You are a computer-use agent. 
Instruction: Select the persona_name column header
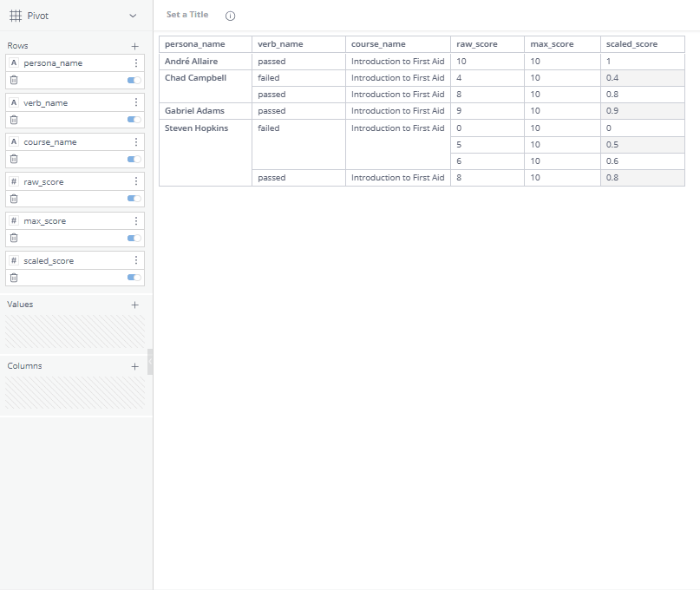pos(195,44)
